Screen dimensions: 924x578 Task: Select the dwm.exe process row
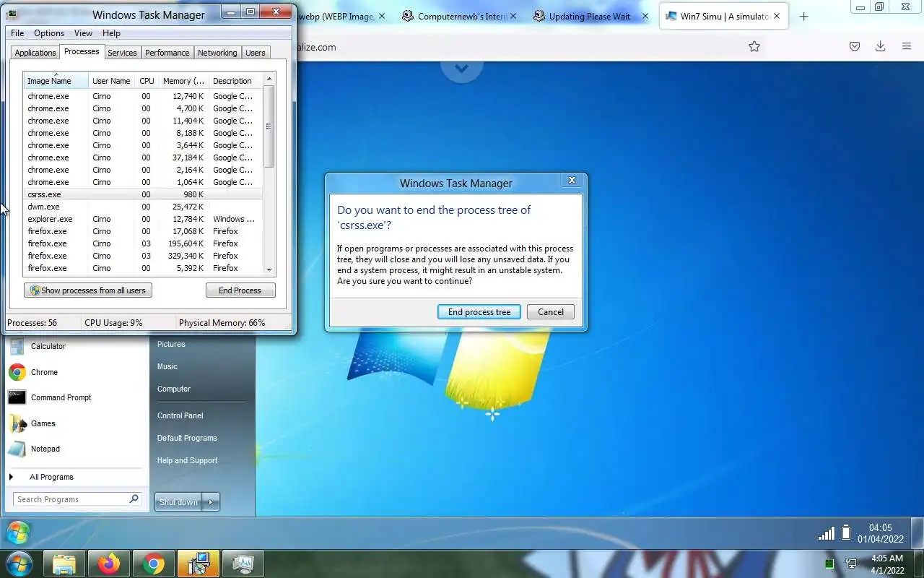click(143, 207)
